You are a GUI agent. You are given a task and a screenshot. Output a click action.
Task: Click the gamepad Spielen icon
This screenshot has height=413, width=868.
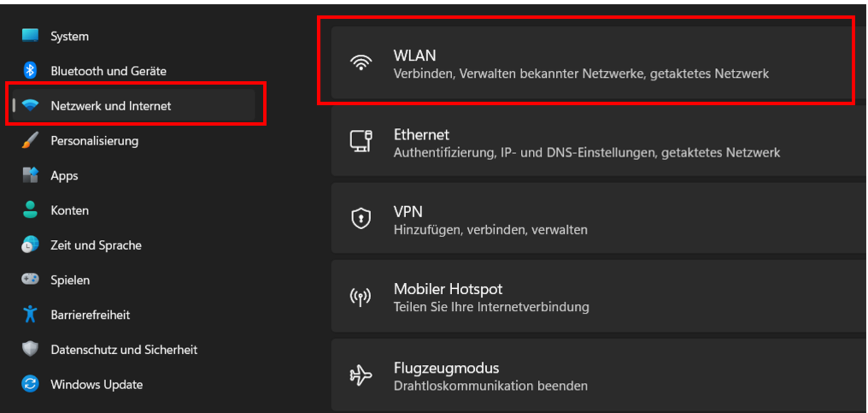(x=30, y=279)
